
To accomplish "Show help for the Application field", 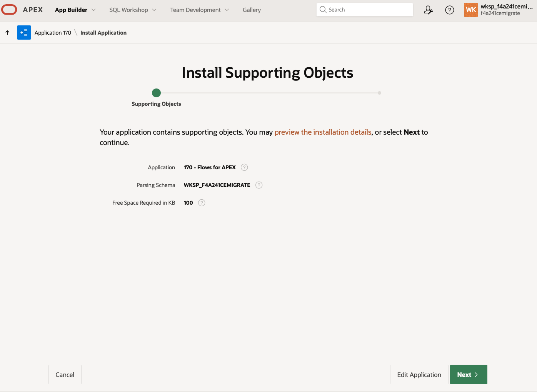I will [244, 167].
